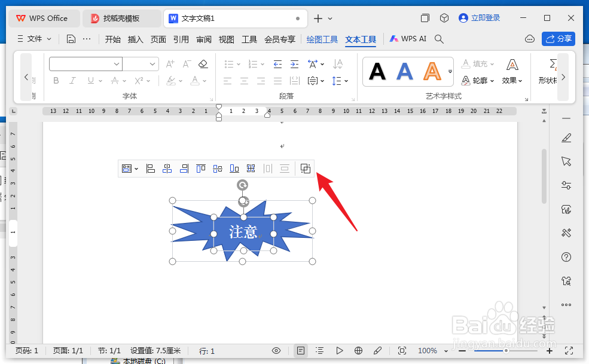Justify text in paragraph group
Screen dimensions: 589x364
pyautogui.click(x=277, y=81)
